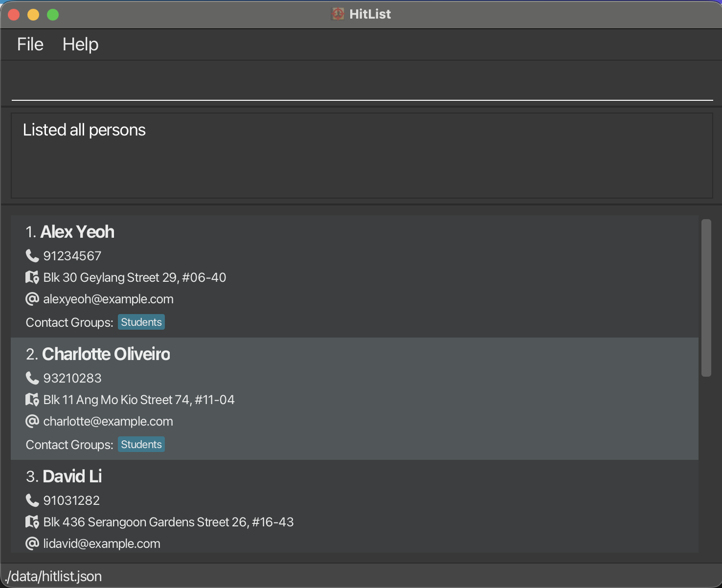Image resolution: width=722 pixels, height=588 pixels.
Task: Click the @ icon beside lidavid@example.com
Action: click(32, 543)
